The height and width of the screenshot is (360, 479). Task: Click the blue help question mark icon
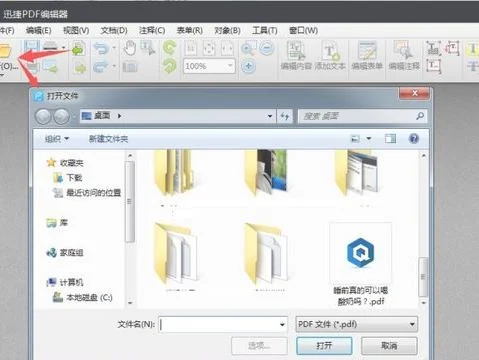coord(414,138)
